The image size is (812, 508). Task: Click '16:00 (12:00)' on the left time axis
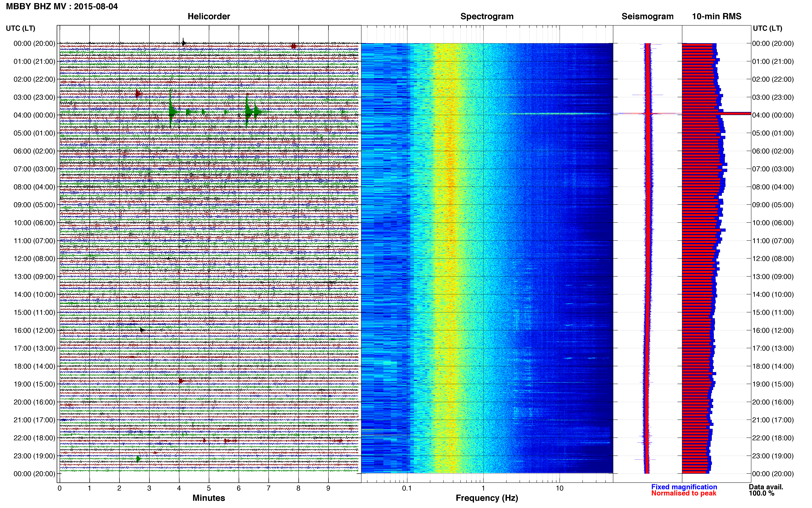coord(34,330)
